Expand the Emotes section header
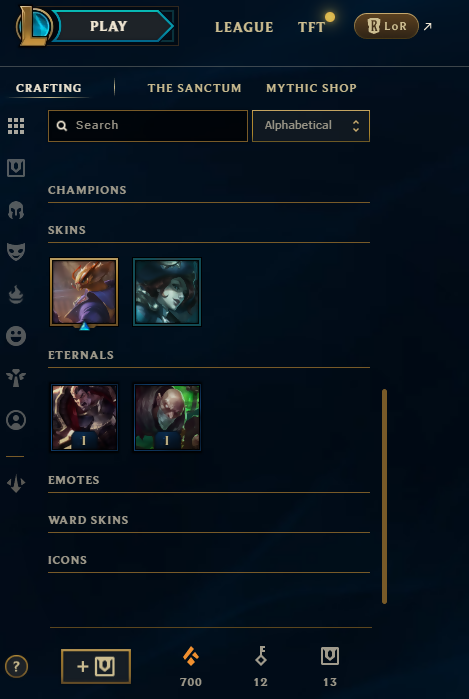This screenshot has height=699, width=469. coord(209,481)
